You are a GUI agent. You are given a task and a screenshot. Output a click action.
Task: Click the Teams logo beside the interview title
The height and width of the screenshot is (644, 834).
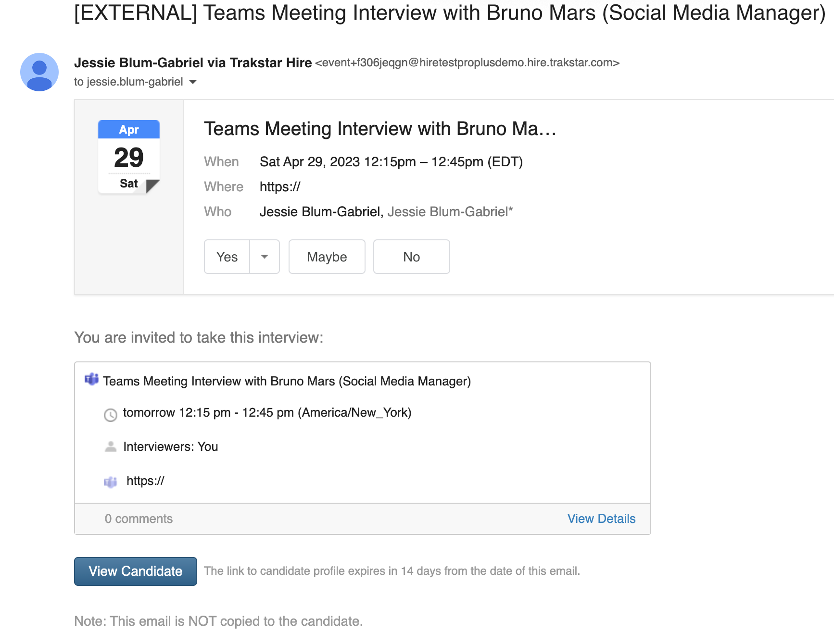click(91, 379)
